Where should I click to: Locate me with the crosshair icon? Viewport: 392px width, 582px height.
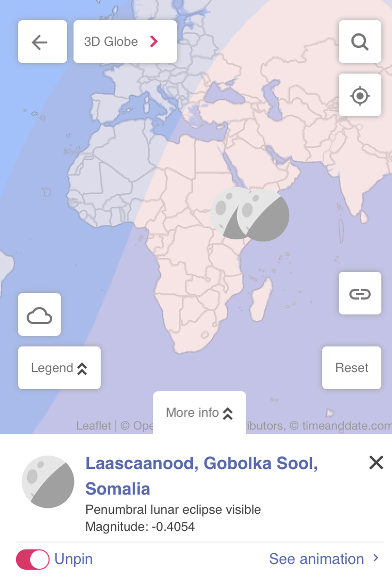(x=360, y=95)
